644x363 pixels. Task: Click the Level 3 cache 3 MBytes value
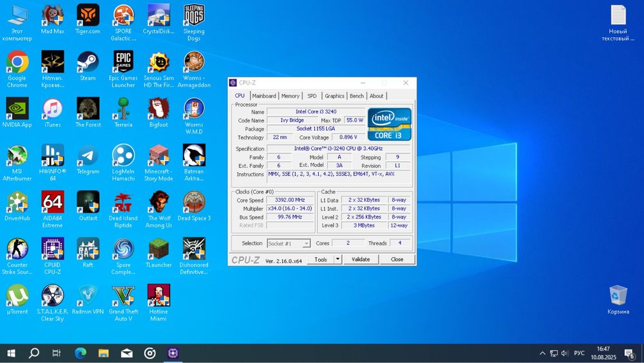(364, 225)
